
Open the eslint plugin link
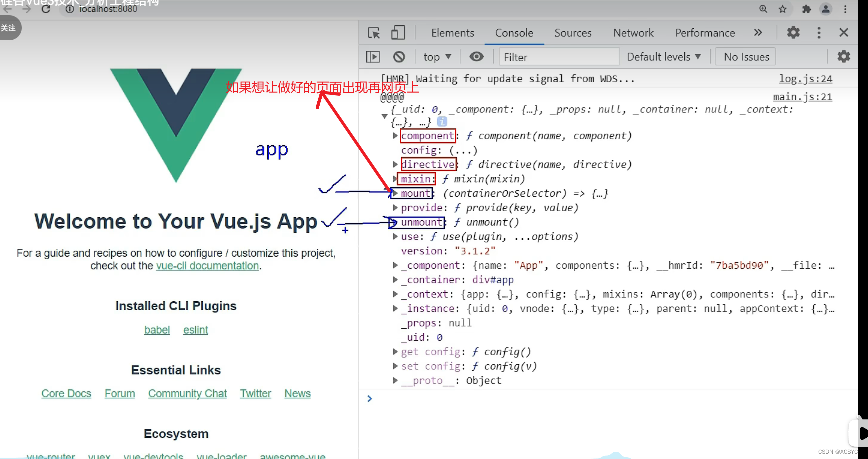tap(195, 330)
